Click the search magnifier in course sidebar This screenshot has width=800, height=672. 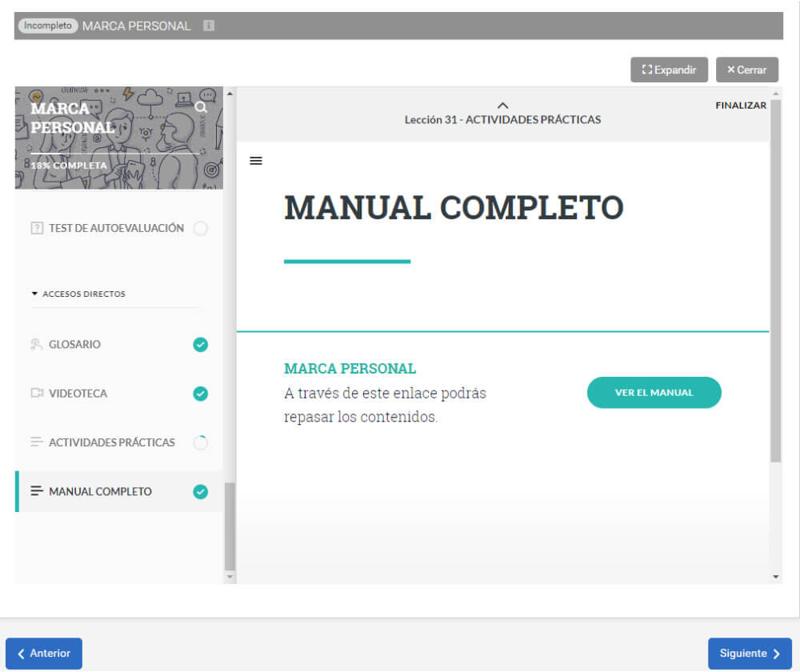tap(201, 107)
